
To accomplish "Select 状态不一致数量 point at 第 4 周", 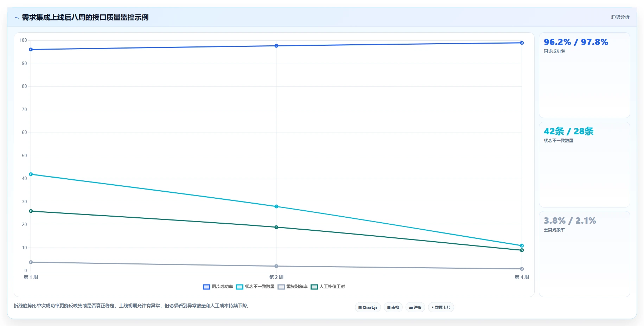I will click(522, 246).
